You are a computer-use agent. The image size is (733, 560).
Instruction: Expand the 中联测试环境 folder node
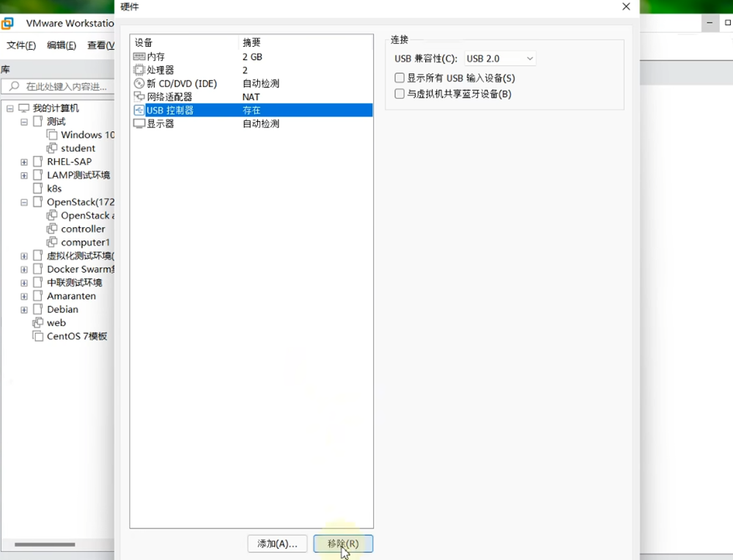(24, 283)
